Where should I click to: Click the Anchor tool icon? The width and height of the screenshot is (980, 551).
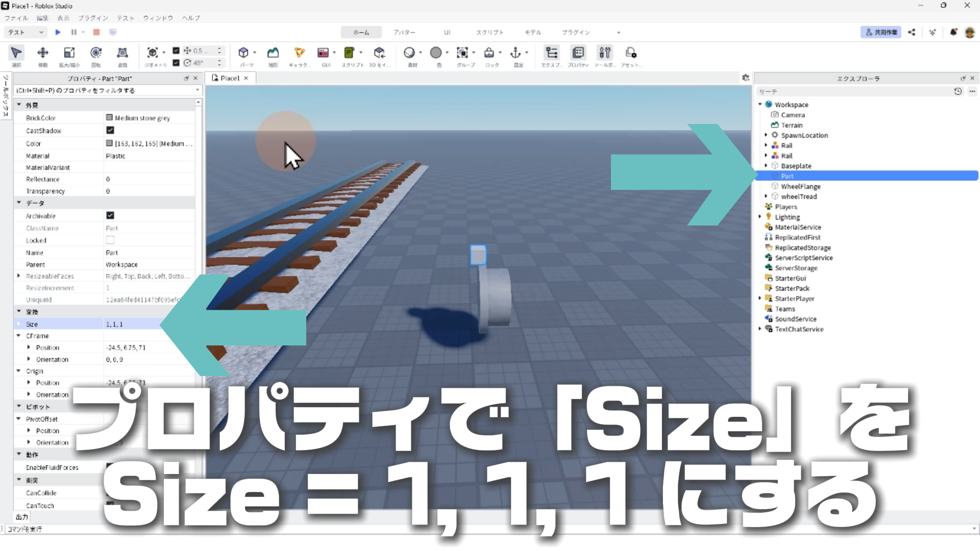pos(516,53)
